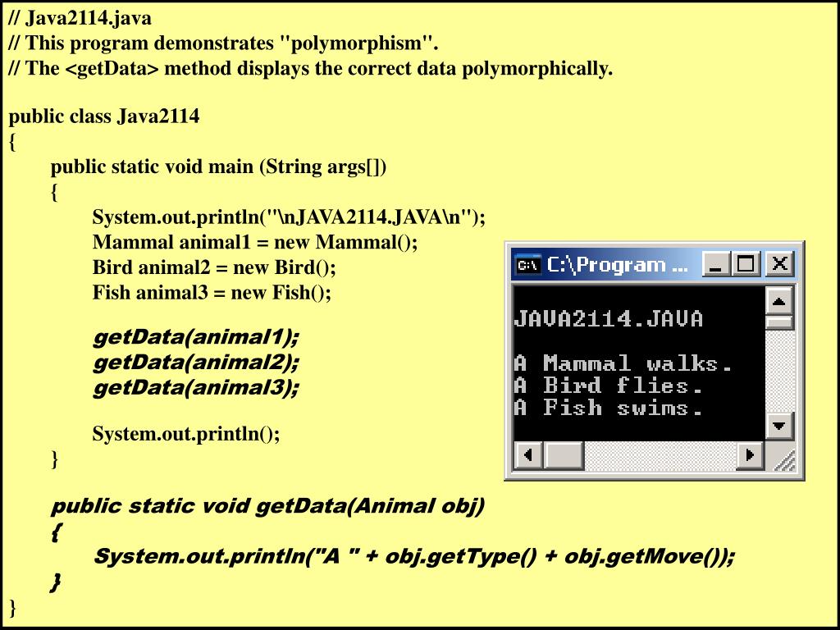Image resolution: width=840 pixels, height=630 pixels.
Task: Maximize the C:\Program console window
Action: (746, 264)
